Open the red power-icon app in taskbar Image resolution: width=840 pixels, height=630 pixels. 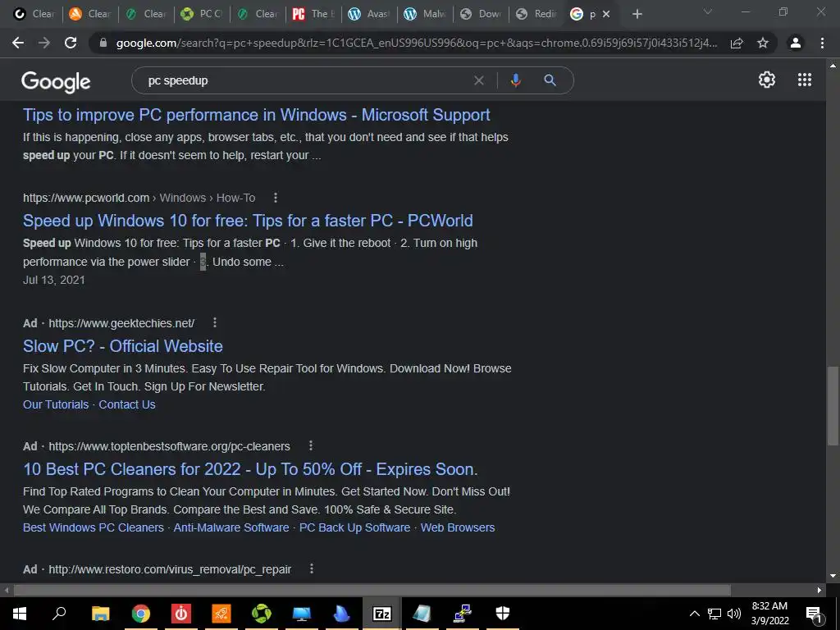pos(181,613)
